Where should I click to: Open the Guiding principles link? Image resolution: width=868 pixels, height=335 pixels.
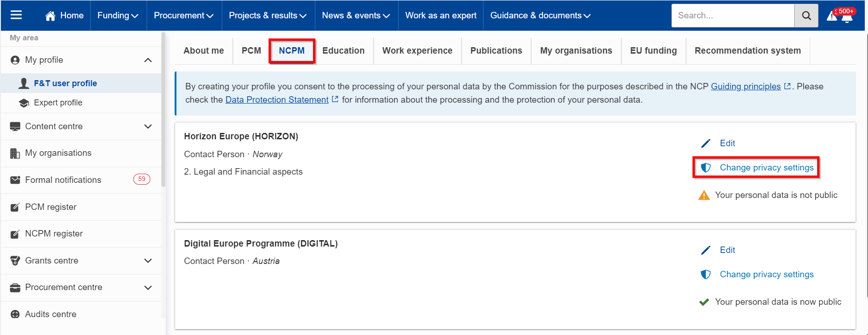tap(746, 86)
